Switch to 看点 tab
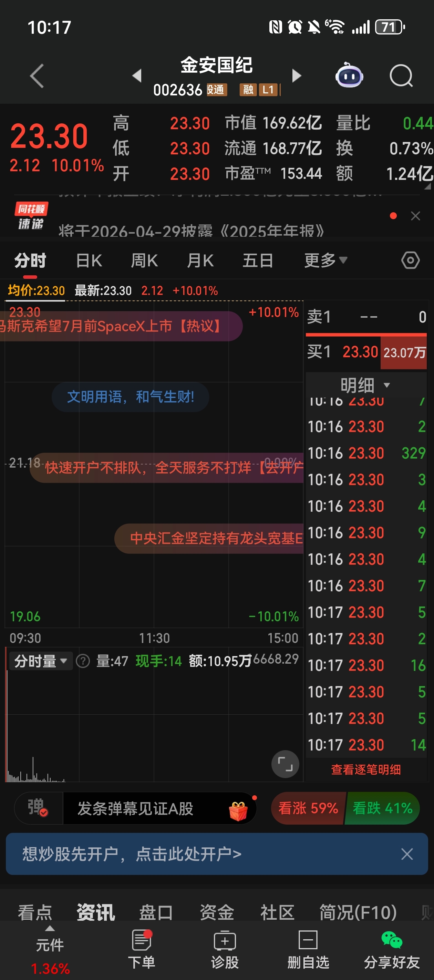 tap(35, 913)
